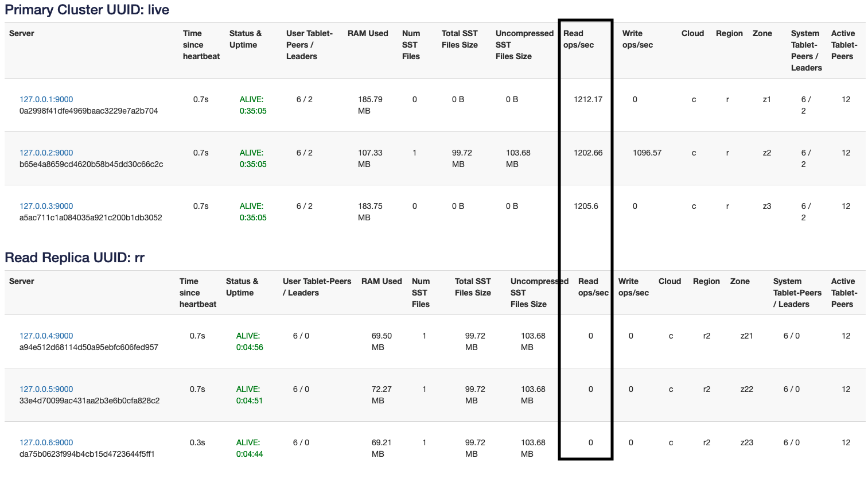Click the RAM Used column header

tap(368, 33)
